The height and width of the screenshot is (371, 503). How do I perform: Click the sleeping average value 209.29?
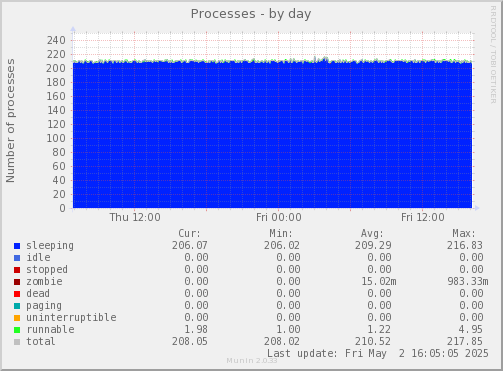[373, 245]
